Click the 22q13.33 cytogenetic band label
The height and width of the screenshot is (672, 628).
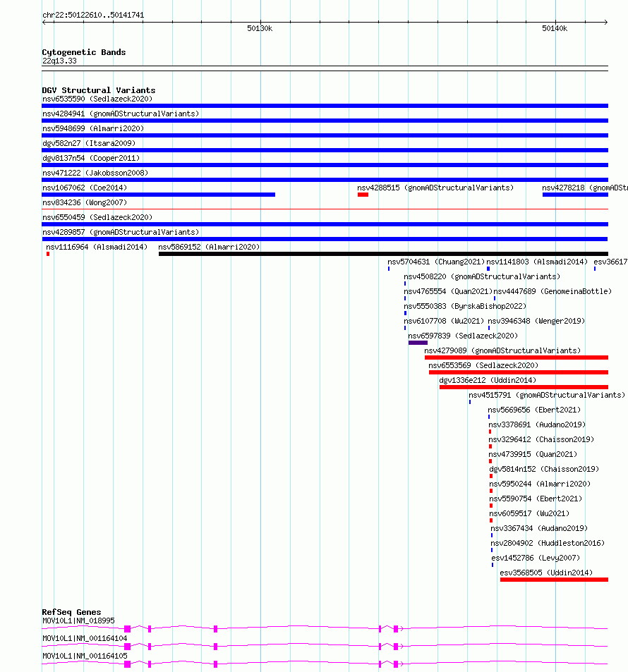60,61
